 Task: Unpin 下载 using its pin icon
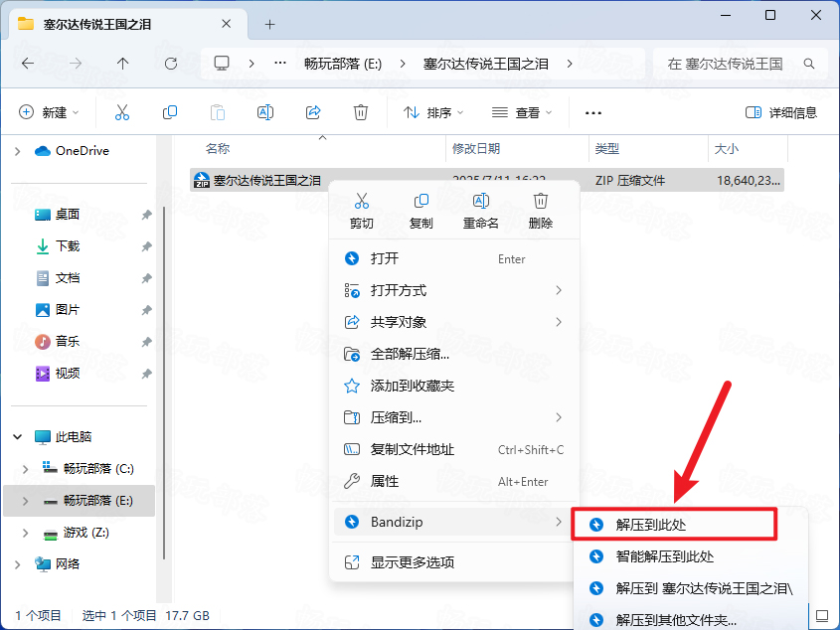(x=146, y=246)
